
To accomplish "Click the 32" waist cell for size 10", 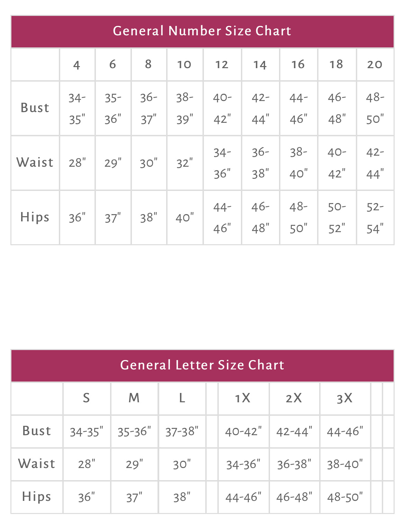I will tap(184, 163).
